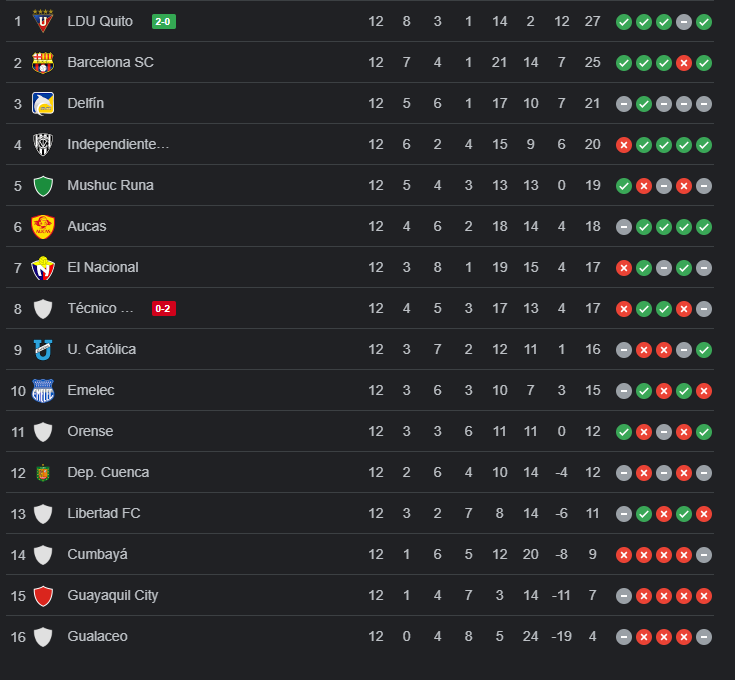The width and height of the screenshot is (735, 680).
Task: Click LDU Quito's most recent form result
Action: 704,21
